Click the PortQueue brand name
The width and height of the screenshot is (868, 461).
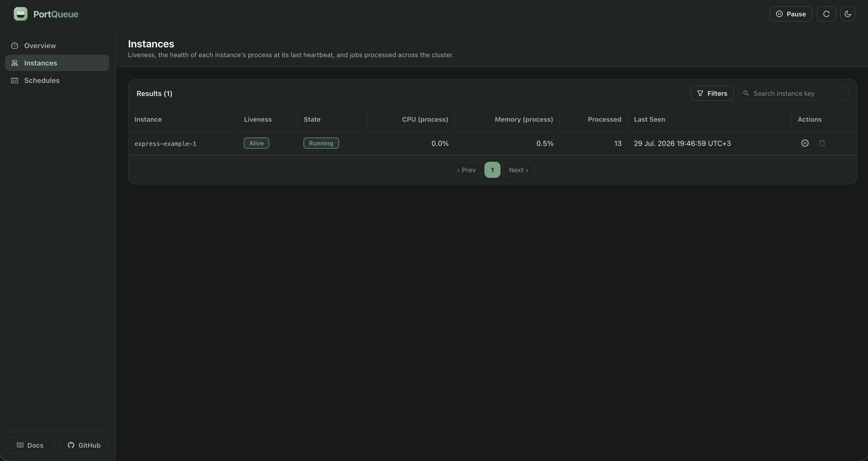[56, 14]
